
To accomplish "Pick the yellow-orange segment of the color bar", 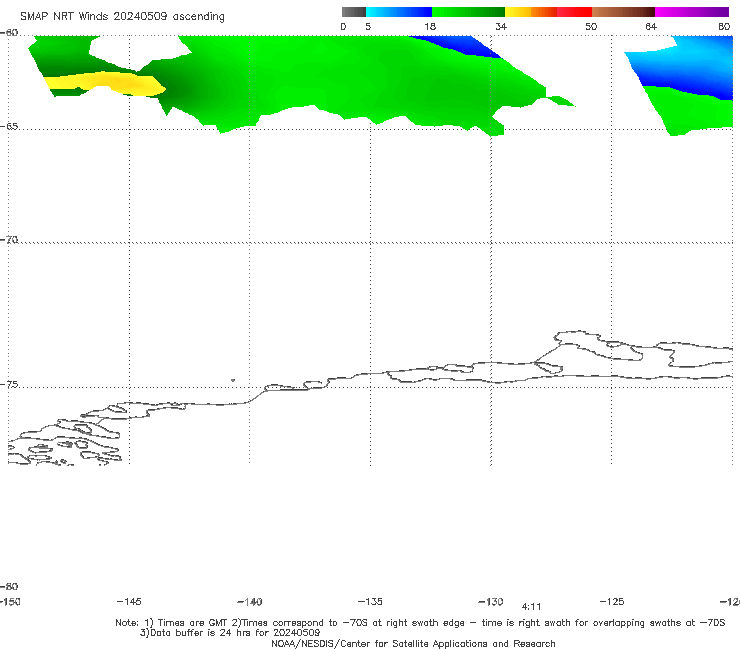I will 531,12.
